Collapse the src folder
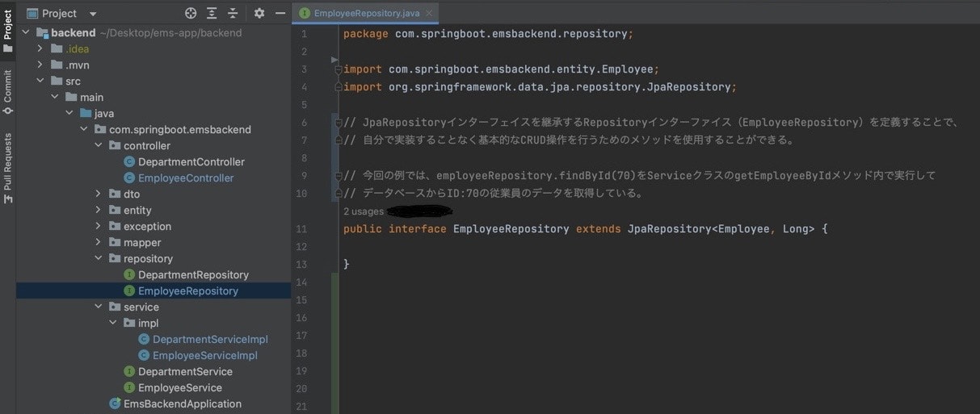Image resolution: width=980 pixels, height=414 pixels. 40,81
